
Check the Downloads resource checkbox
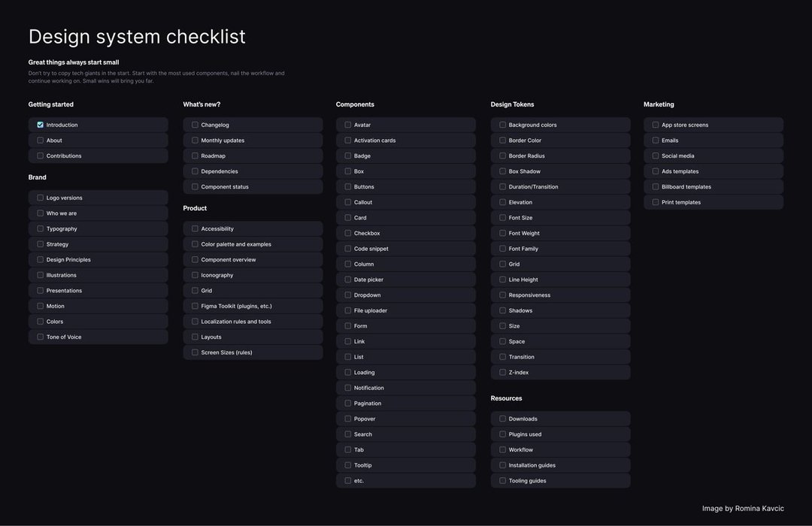click(x=503, y=419)
